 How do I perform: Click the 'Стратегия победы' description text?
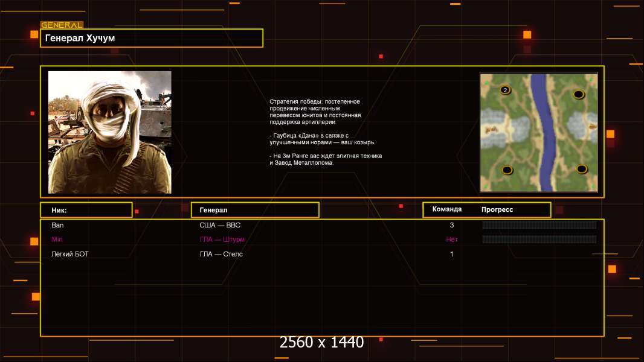(x=315, y=112)
